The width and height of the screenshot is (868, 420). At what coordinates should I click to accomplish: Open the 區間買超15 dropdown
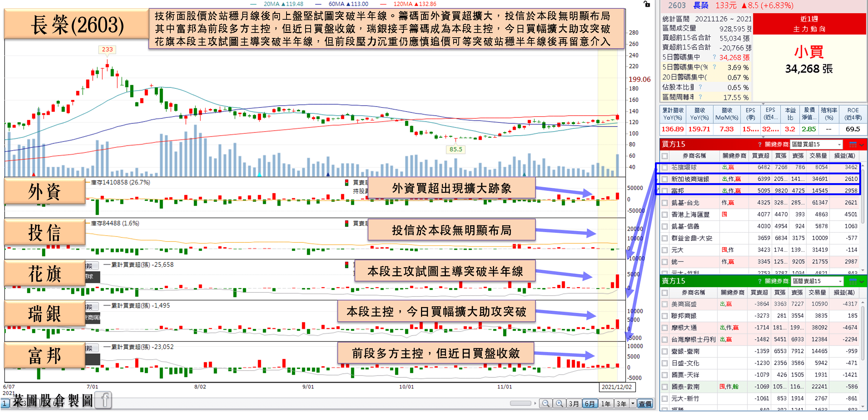(816, 144)
